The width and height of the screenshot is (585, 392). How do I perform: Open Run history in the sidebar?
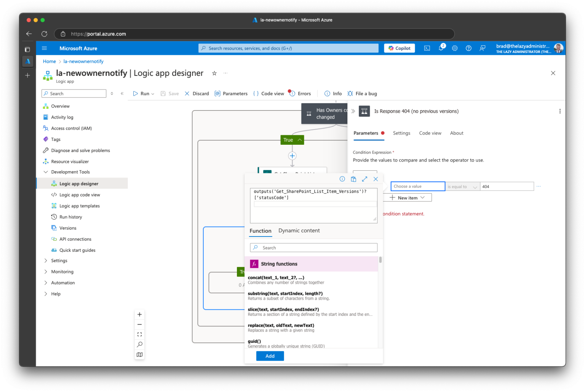[71, 217]
